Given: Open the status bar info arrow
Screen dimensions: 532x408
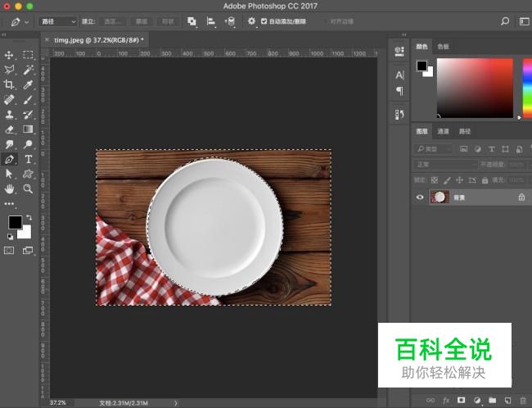Looking at the screenshot, I should pos(175,403).
